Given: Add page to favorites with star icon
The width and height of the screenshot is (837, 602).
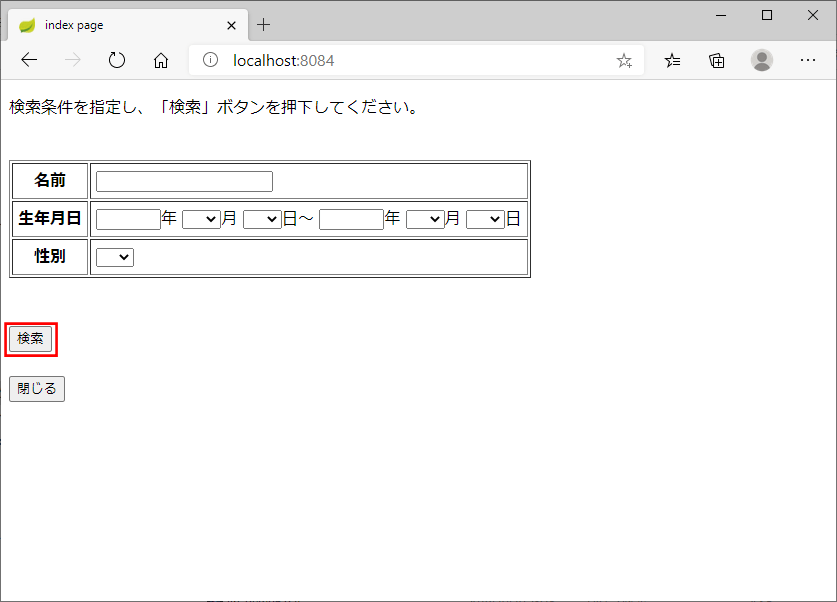Looking at the screenshot, I should coord(624,60).
